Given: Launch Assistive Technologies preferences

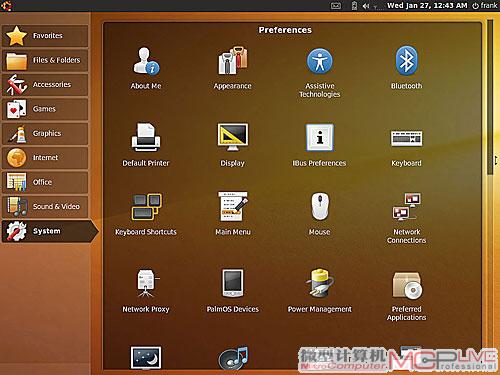Looking at the screenshot, I should click(x=320, y=72).
